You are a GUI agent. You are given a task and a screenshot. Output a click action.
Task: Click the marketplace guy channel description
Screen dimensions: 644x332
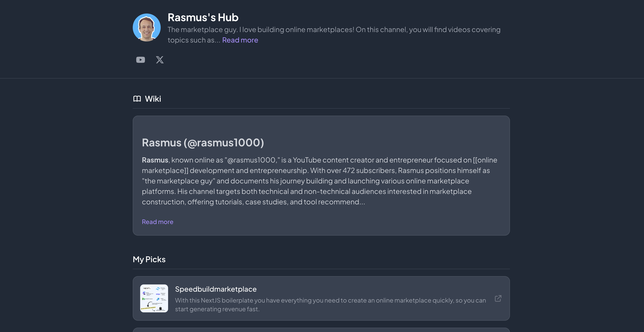coord(334,30)
